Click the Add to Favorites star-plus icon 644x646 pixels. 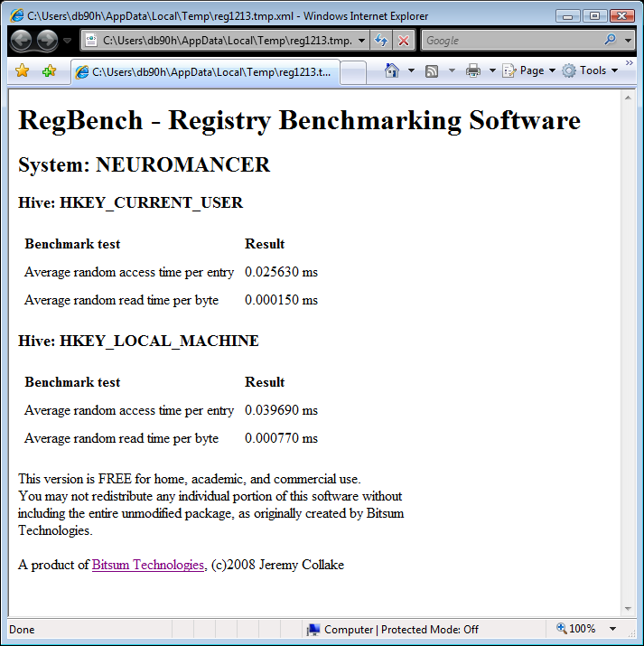click(x=49, y=70)
